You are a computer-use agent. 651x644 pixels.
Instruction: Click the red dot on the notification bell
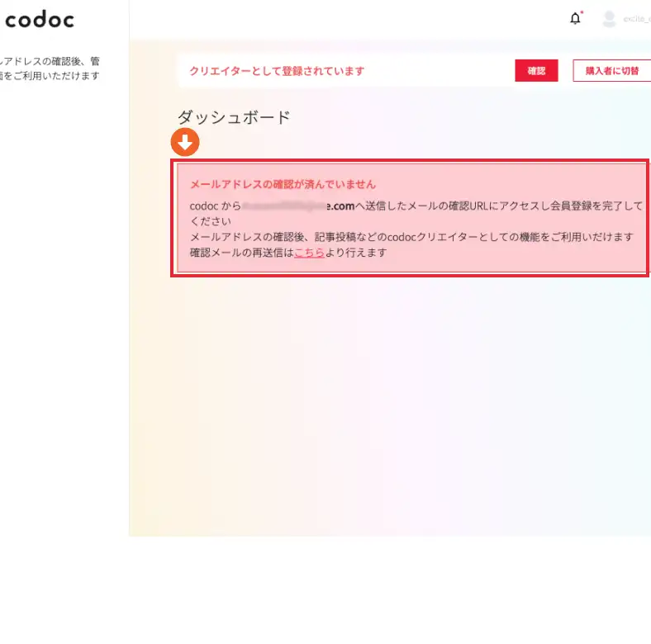point(582,12)
